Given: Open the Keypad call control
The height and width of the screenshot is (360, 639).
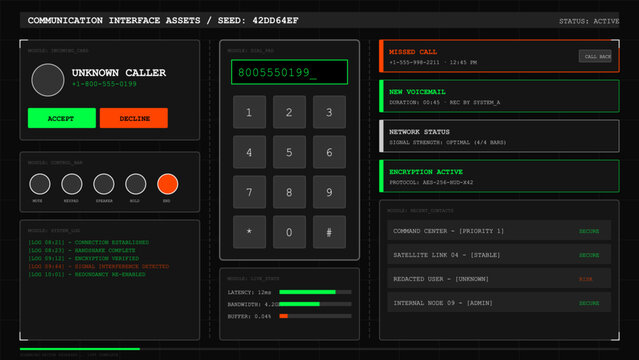Looking at the screenshot, I should [x=72, y=184].
